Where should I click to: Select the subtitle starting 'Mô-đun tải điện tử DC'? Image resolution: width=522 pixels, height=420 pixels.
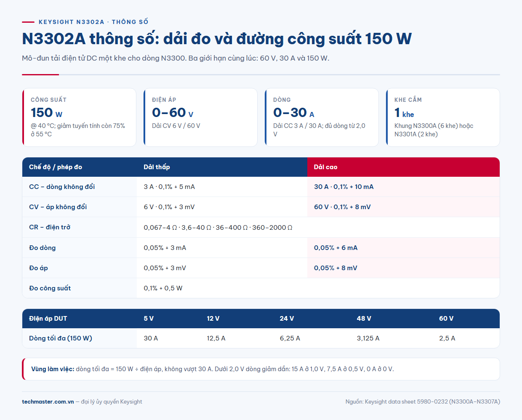(x=176, y=58)
